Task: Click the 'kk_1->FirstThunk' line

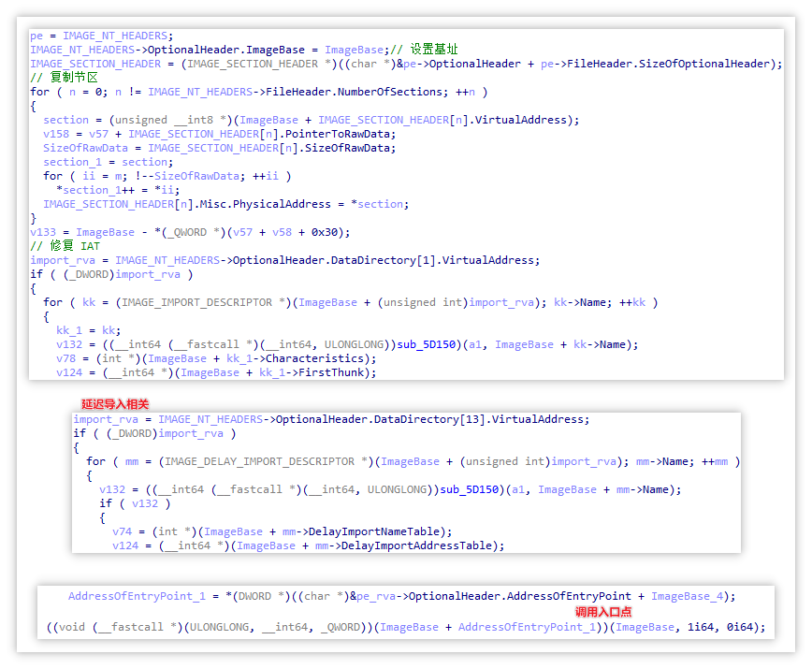Action: tap(216, 372)
